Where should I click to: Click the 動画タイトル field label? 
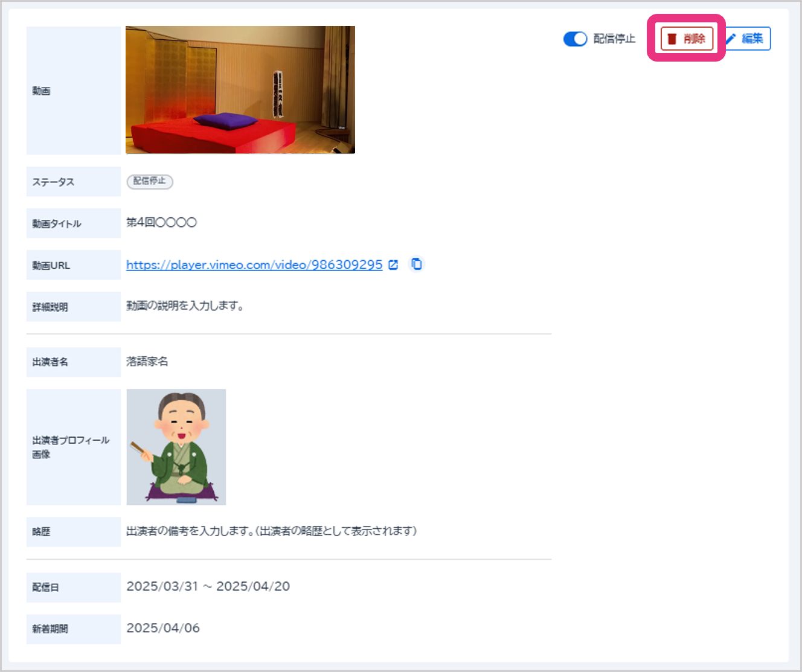[56, 223]
